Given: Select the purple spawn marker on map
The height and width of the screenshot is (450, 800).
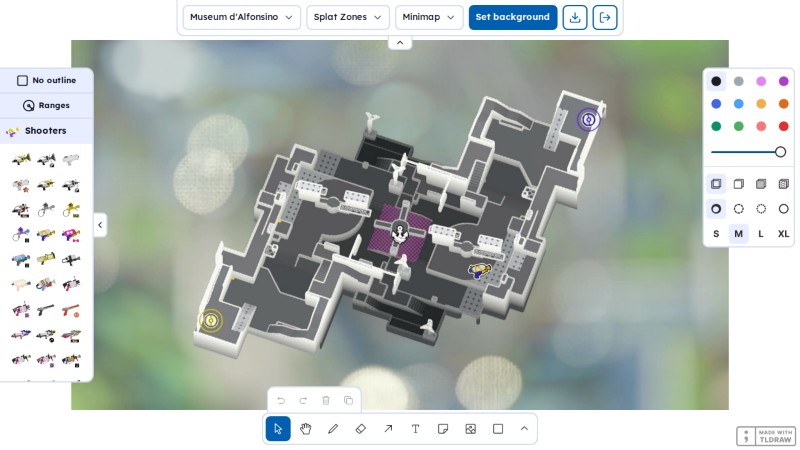Looking at the screenshot, I should tap(588, 120).
